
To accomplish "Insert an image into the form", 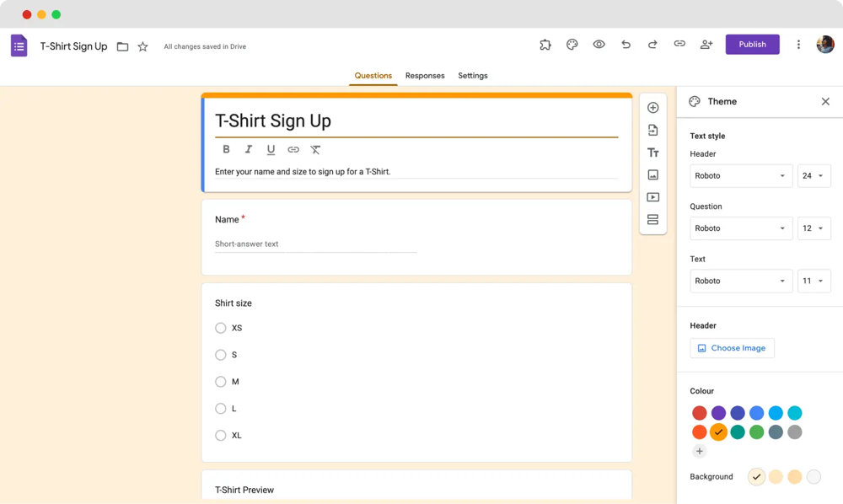I will (x=653, y=174).
